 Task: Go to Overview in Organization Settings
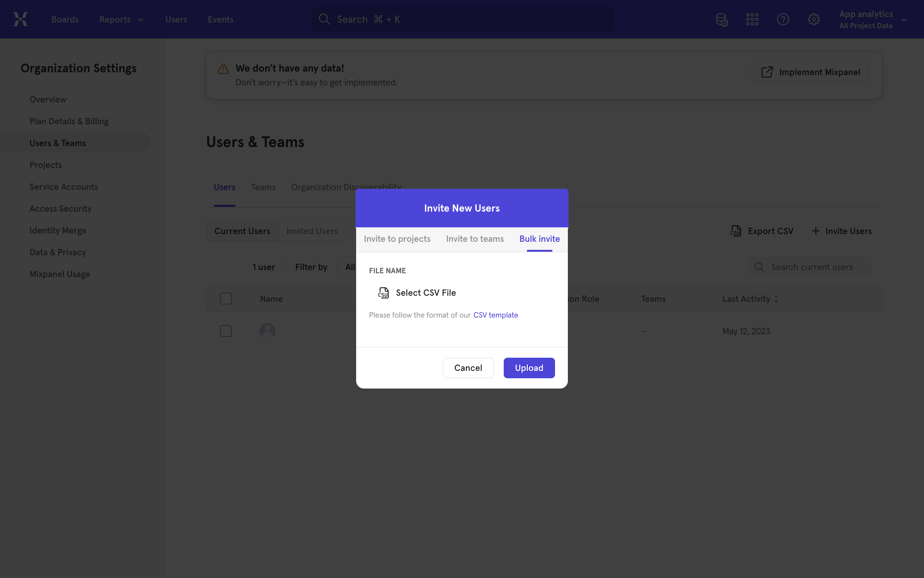48,100
